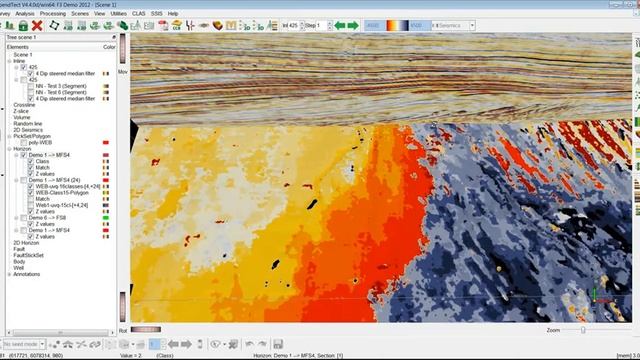Open the Scenes menu
The image size is (640, 360).
point(80,13)
